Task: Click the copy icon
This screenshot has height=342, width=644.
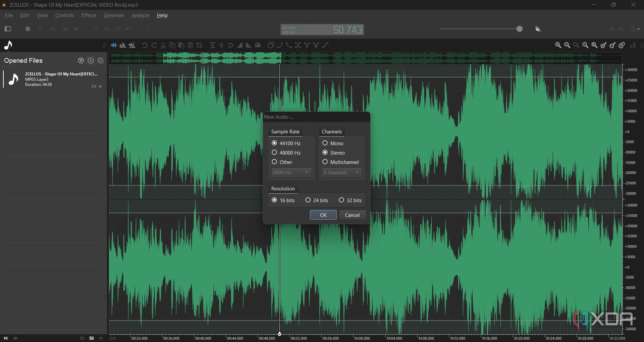Action: point(172,45)
